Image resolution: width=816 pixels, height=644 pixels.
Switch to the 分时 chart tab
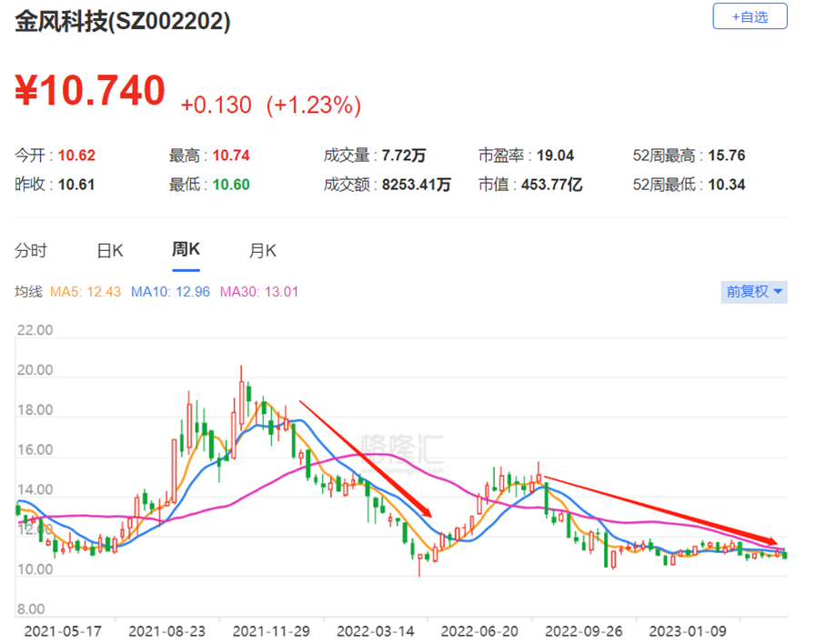(31, 251)
